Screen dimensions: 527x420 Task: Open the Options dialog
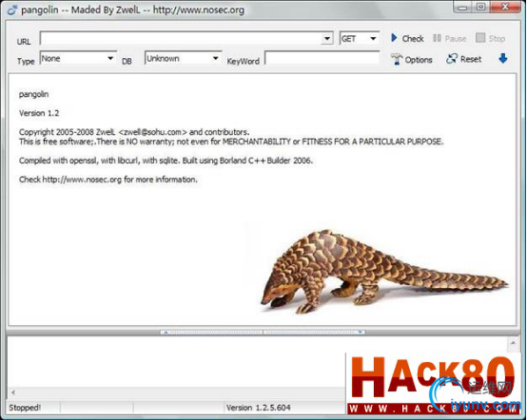coord(411,60)
